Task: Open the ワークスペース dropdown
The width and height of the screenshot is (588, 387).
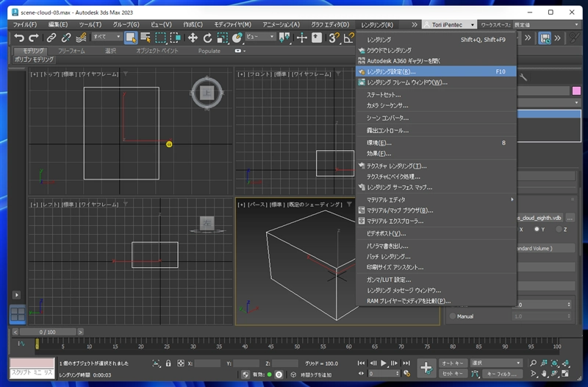Action: pyautogui.click(x=548, y=24)
